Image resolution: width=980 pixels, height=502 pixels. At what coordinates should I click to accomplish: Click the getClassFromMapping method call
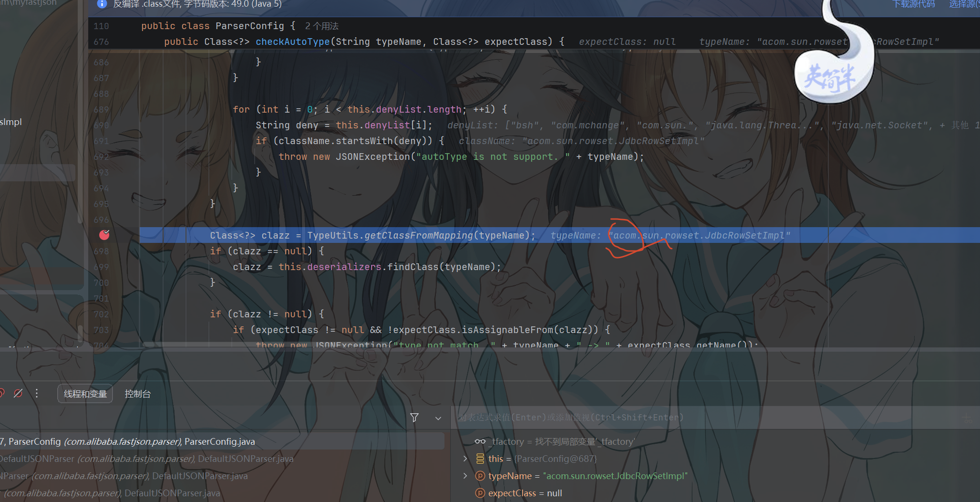click(x=418, y=235)
